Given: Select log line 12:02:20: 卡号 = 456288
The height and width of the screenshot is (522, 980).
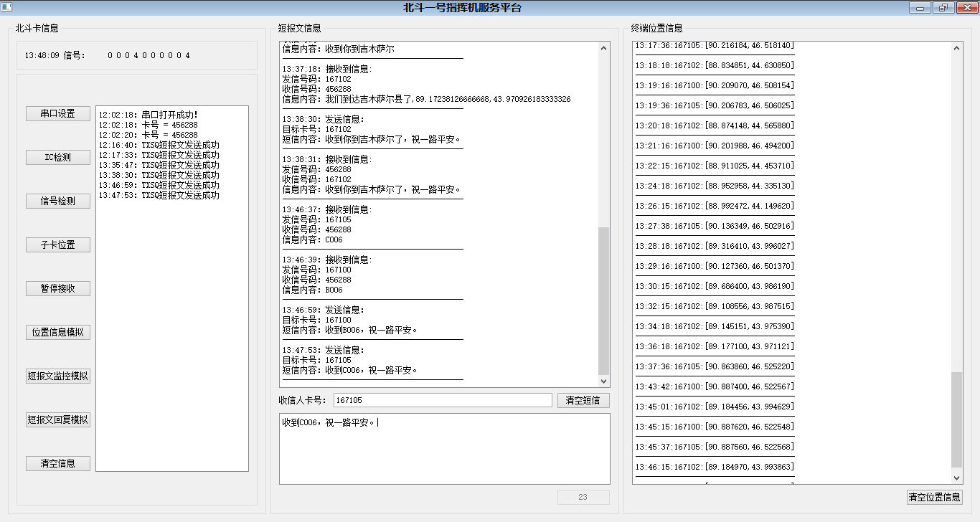Looking at the screenshot, I should click(149, 135).
